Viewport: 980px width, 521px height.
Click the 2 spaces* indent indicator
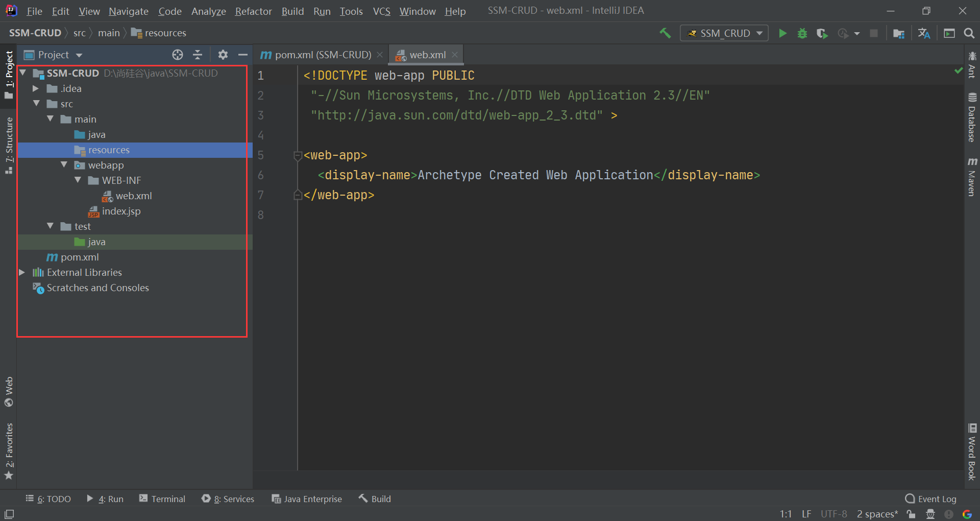pyautogui.click(x=877, y=514)
